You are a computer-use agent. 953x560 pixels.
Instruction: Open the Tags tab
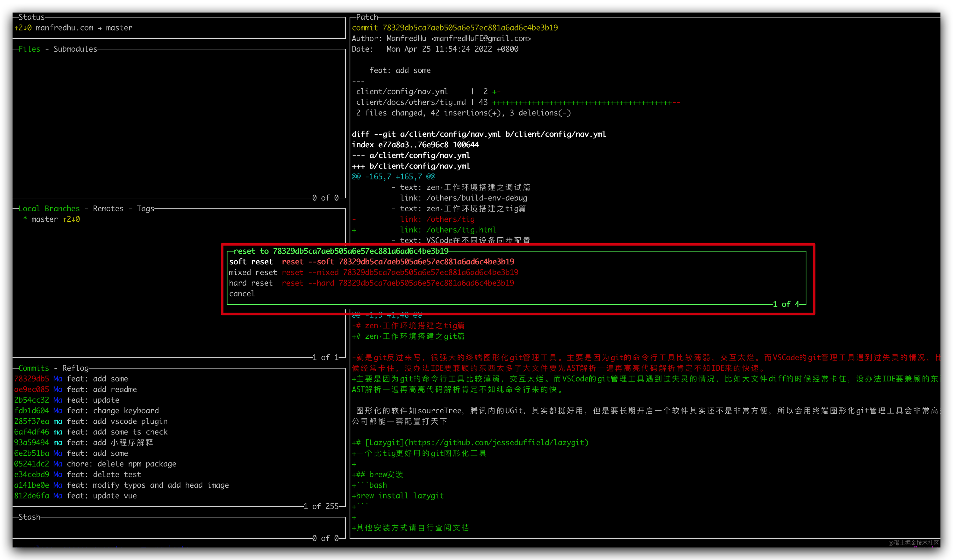pyautogui.click(x=145, y=209)
